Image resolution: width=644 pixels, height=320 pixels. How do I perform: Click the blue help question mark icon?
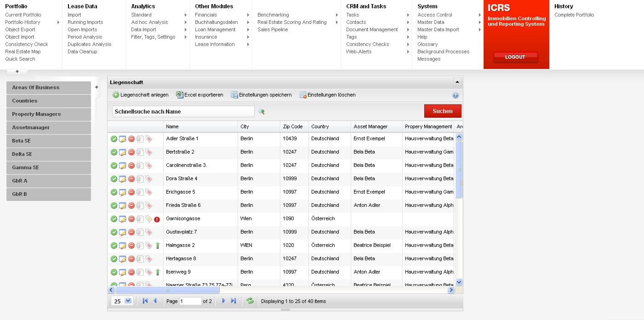pos(455,95)
